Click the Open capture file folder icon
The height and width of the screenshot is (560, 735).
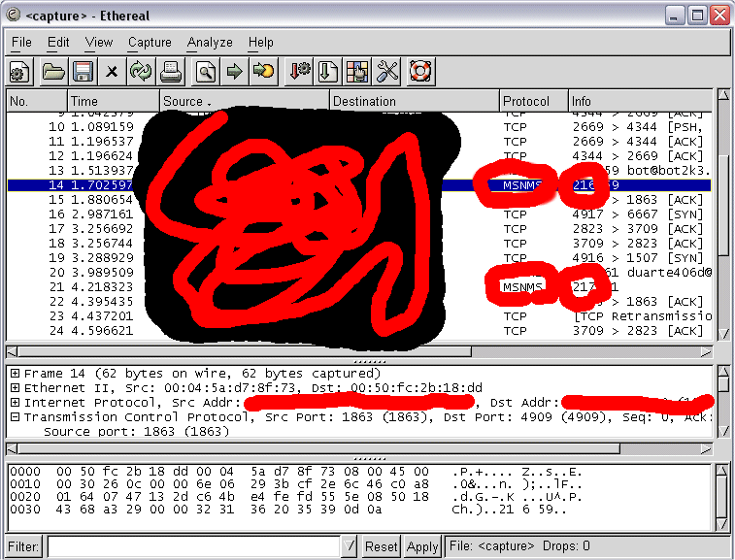(53, 71)
